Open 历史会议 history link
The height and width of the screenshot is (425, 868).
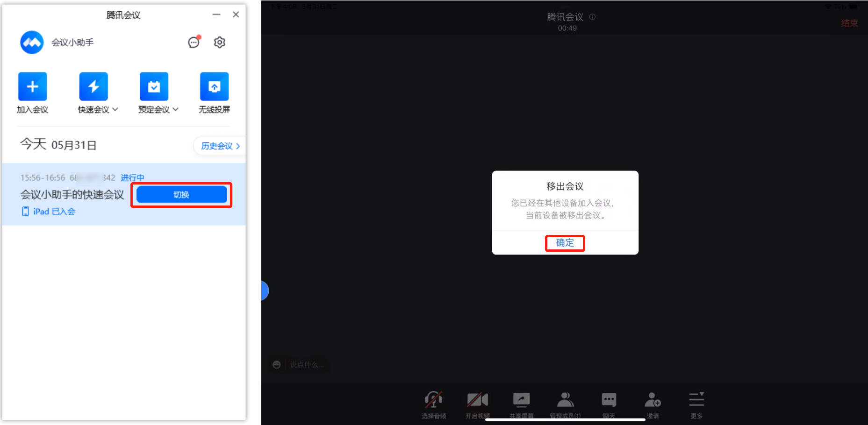point(220,146)
